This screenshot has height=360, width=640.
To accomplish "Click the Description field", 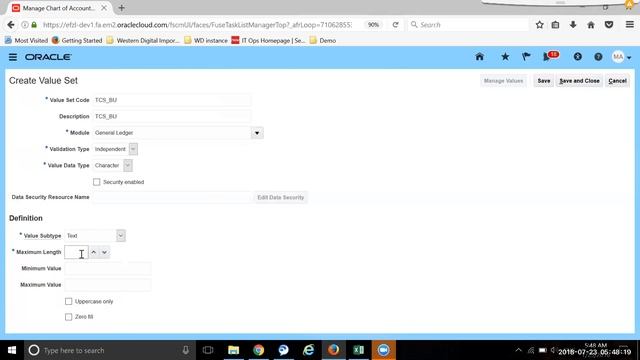I will 171,116.
